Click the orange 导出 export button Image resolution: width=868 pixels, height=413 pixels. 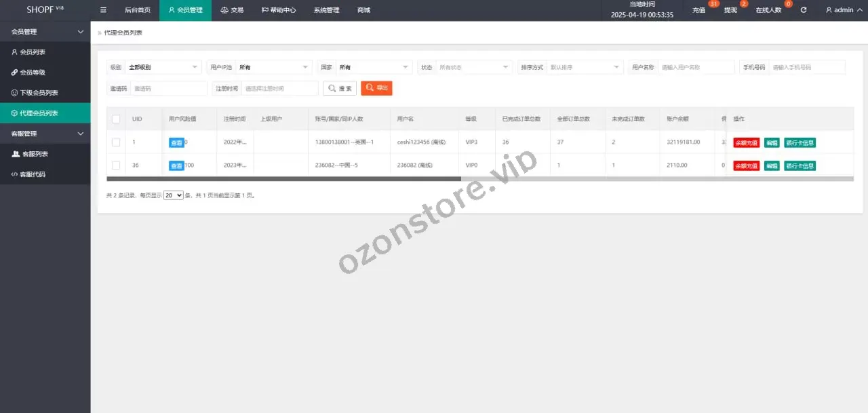376,88
